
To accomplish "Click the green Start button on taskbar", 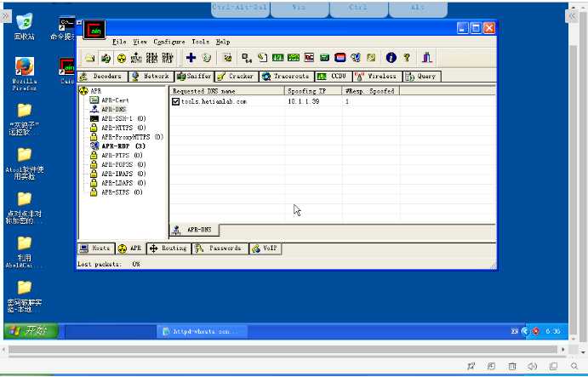I will [31, 331].
